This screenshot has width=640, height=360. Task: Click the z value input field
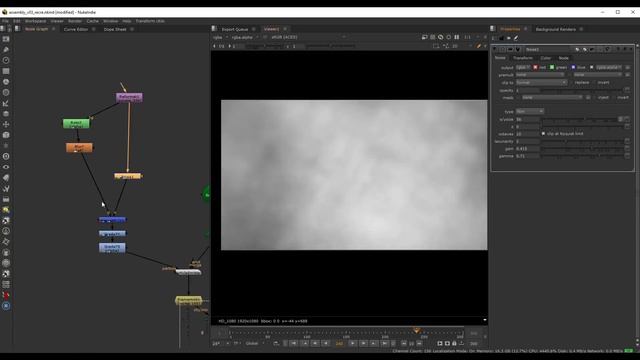pos(527,127)
